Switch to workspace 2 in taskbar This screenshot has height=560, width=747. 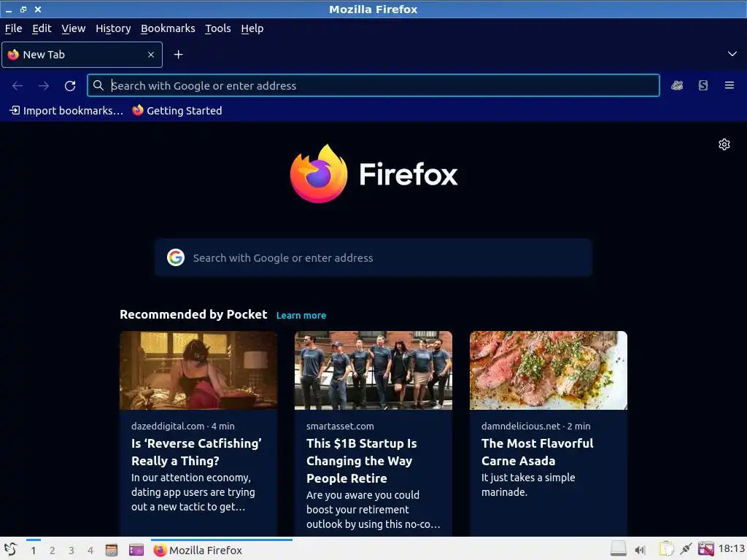click(x=53, y=551)
